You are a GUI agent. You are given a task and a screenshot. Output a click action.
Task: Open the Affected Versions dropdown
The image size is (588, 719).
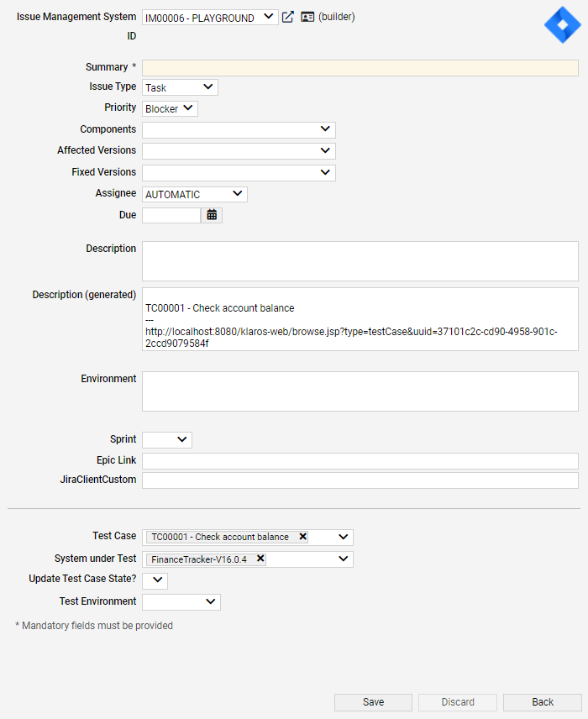(x=239, y=150)
